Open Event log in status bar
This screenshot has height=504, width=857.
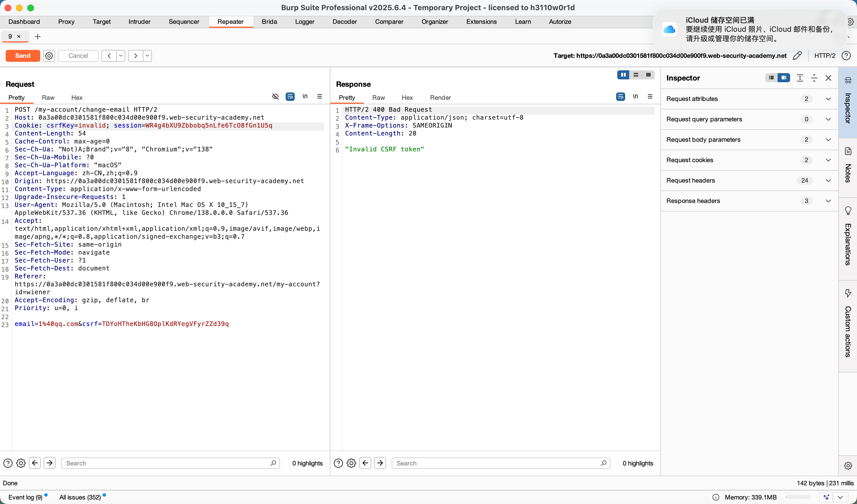[x=26, y=497]
